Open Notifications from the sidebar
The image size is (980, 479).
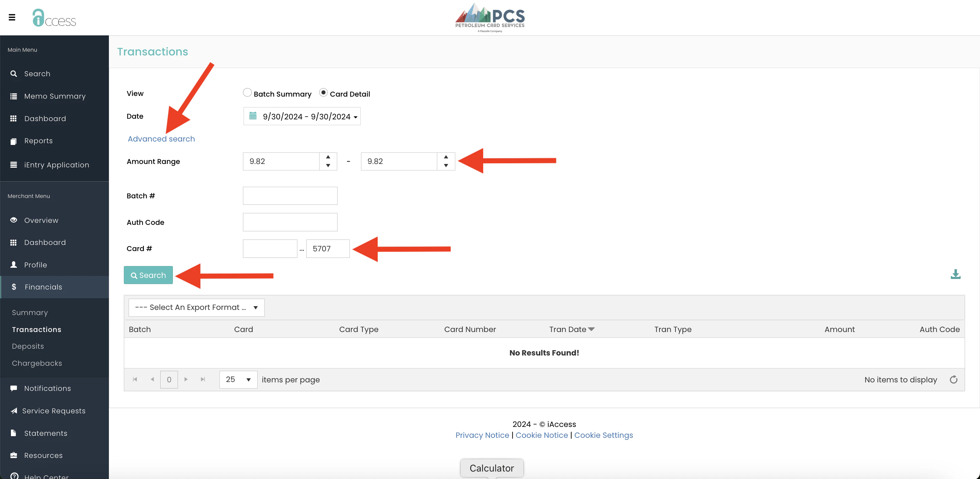point(48,388)
